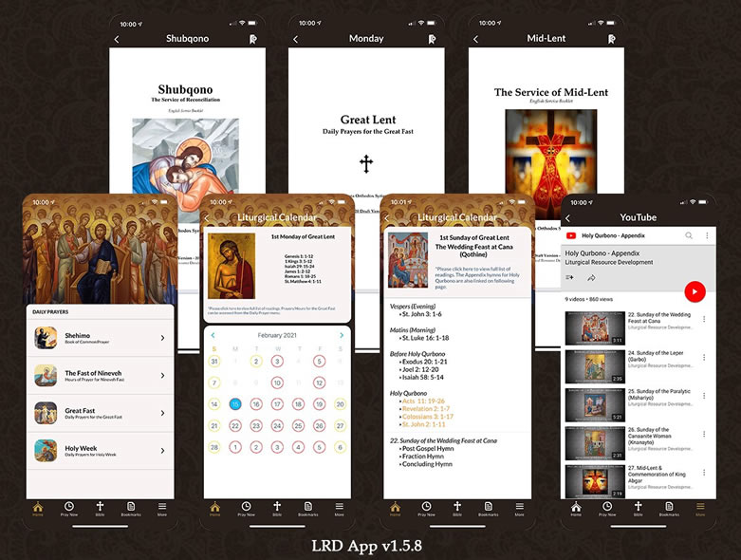This screenshot has width=741, height=560.
Task: Click St. Luke 16: 1-18 Matins reading
Action: [425, 338]
